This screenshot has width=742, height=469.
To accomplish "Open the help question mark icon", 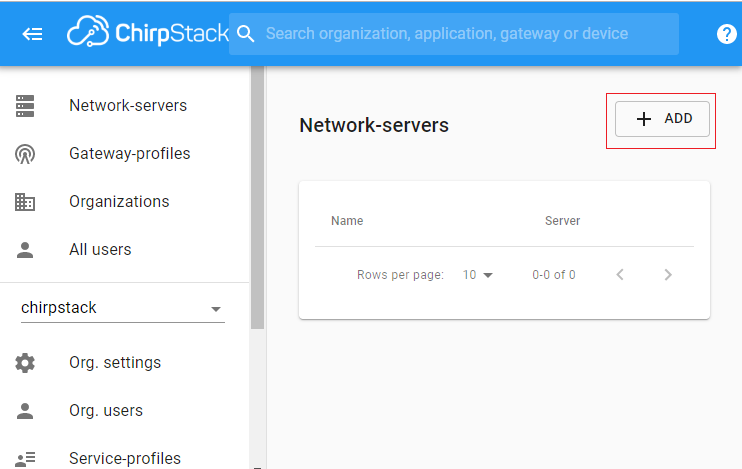I will (x=726, y=34).
